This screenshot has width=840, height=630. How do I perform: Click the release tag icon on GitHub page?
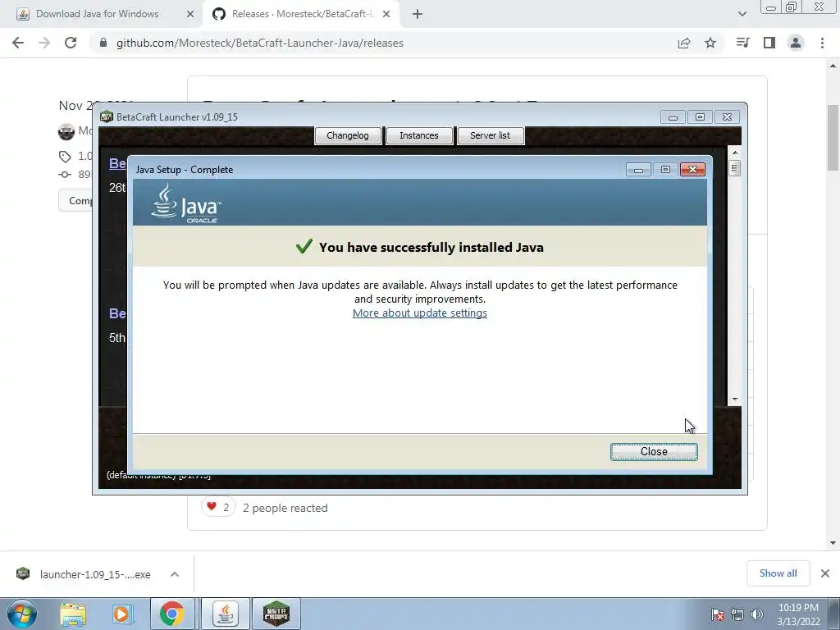pyautogui.click(x=65, y=157)
